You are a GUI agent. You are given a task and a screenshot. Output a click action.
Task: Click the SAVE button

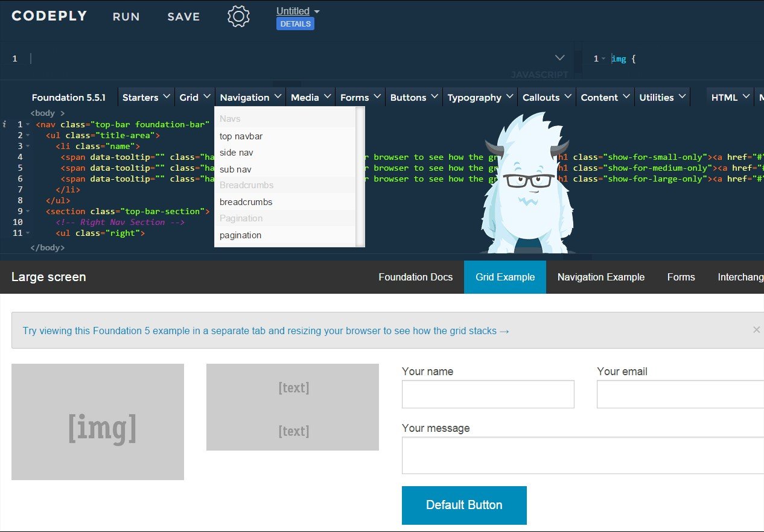tap(183, 17)
